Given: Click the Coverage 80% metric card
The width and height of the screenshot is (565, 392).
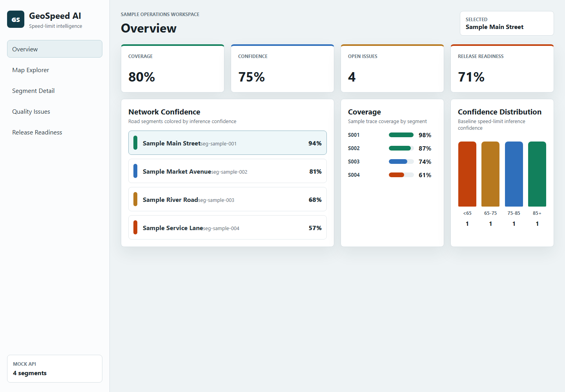Looking at the screenshot, I should [173, 69].
